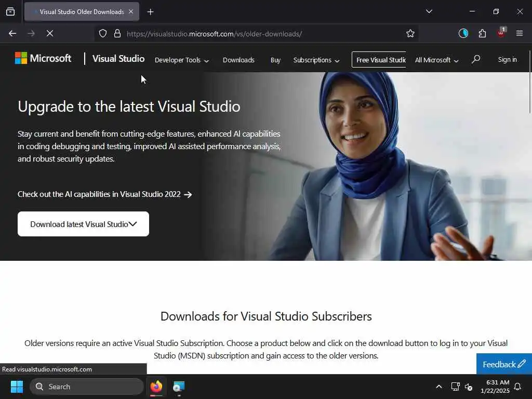Screen dimensions: 532x399
Task: Open the Firefox application hamburger menu
Action: 519,33
